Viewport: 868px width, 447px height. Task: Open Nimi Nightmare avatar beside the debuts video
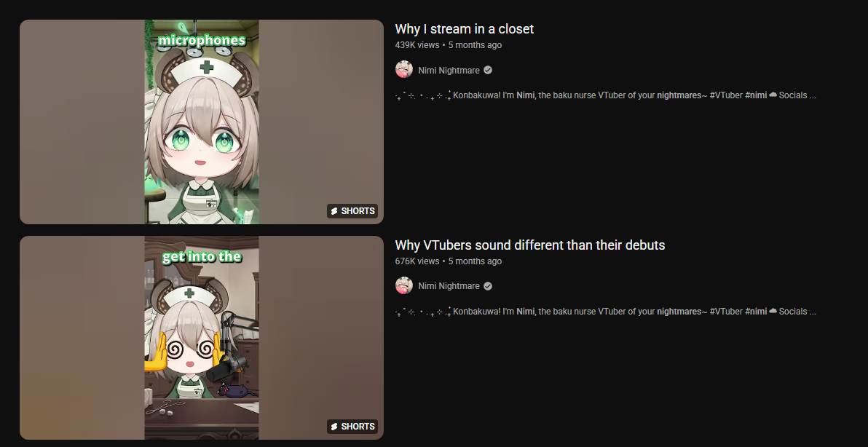404,285
